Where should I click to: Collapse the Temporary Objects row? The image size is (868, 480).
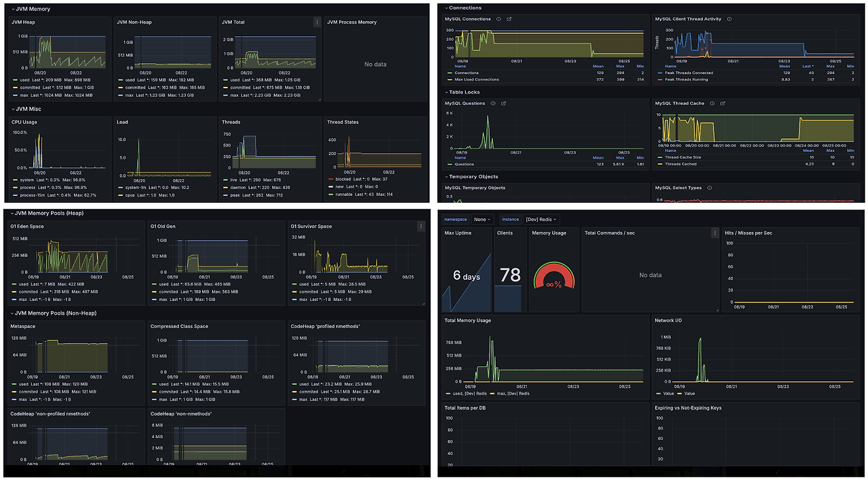[x=471, y=176]
